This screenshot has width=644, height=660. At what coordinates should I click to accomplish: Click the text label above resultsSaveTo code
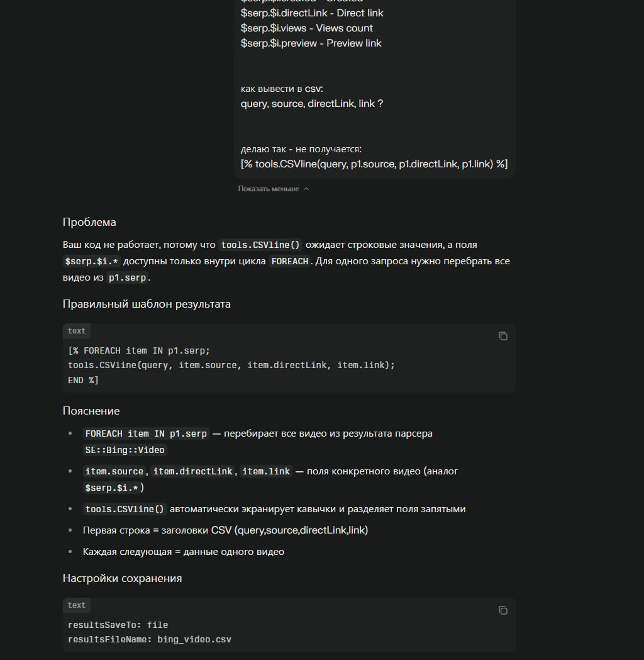(77, 605)
